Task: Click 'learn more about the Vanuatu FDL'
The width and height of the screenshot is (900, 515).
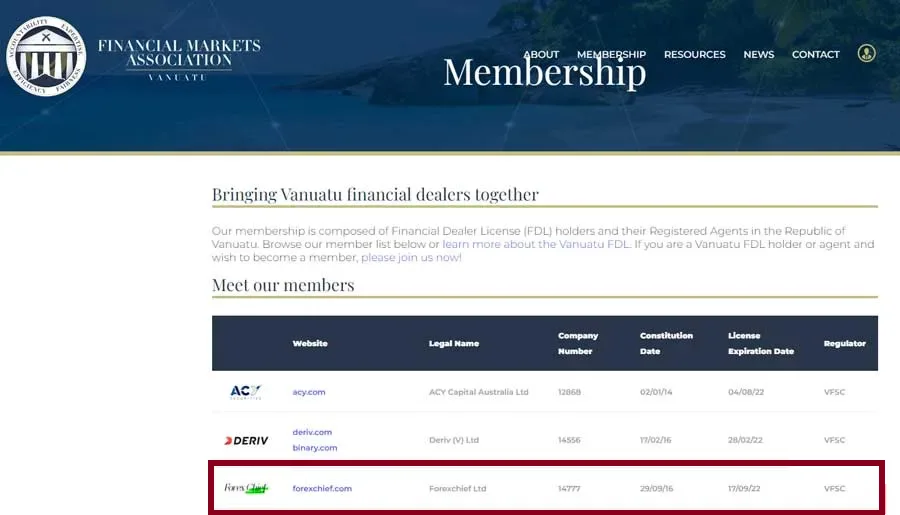Action: click(536, 244)
